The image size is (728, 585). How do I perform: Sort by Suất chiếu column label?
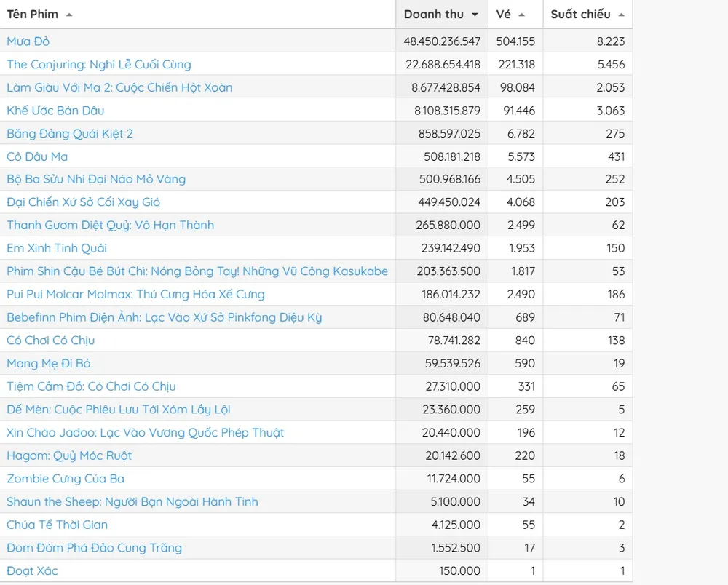point(580,15)
